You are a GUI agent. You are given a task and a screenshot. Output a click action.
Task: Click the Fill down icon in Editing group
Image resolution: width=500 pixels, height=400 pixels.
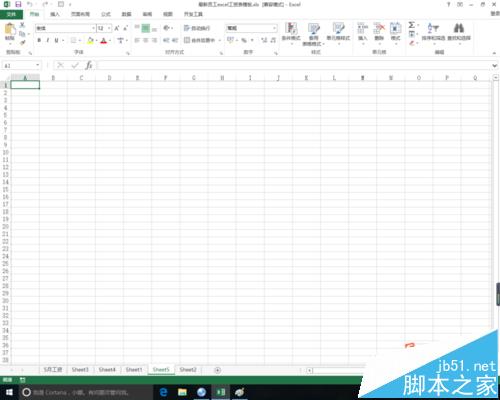(412, 34)
